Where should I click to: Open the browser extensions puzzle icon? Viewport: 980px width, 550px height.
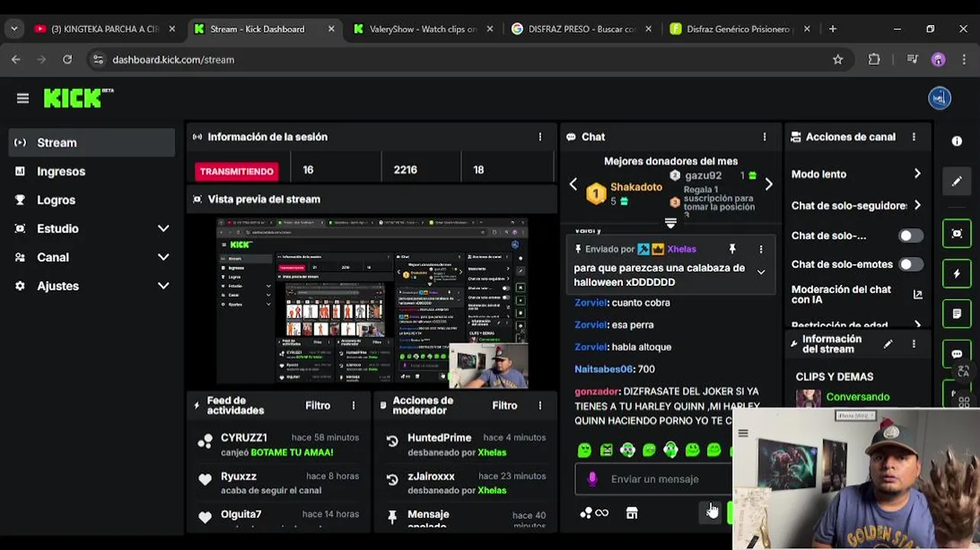874,60
